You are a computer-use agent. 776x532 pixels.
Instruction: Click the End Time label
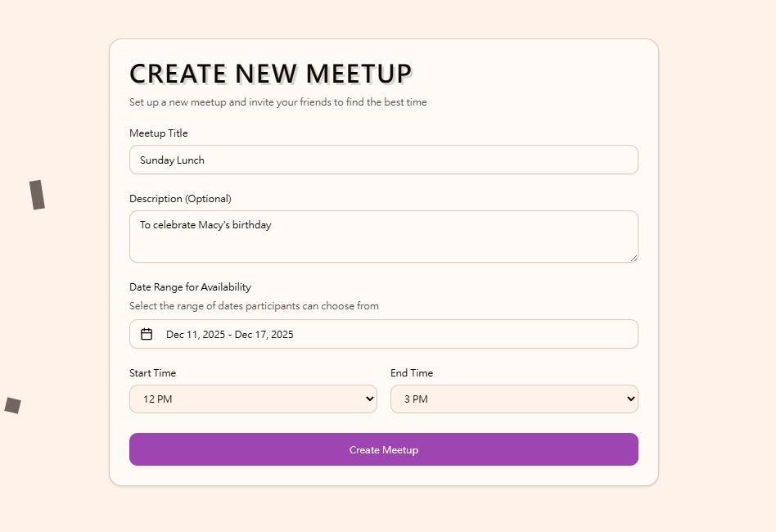[x=412, y=372]
